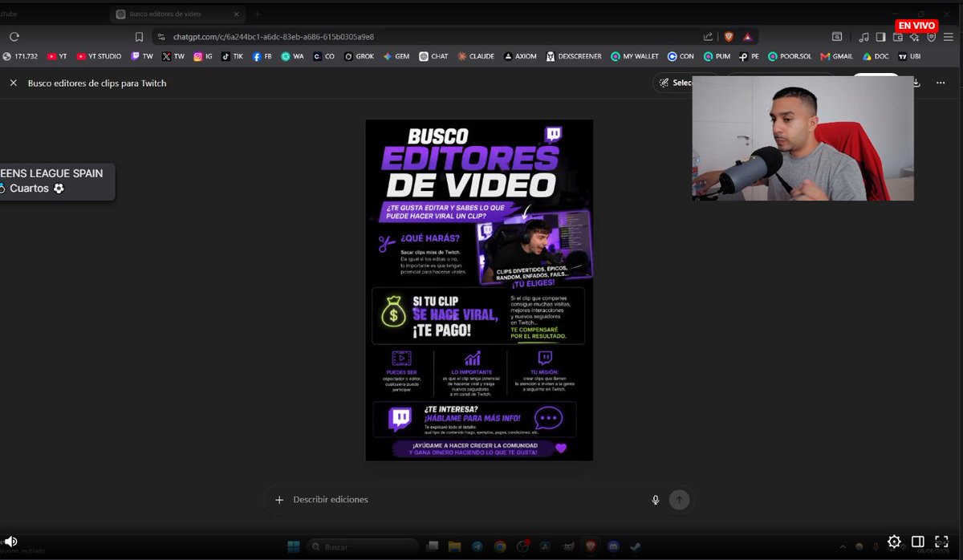
Task: Click the plus attach button in edit box
Action: (x=279, y=500)
